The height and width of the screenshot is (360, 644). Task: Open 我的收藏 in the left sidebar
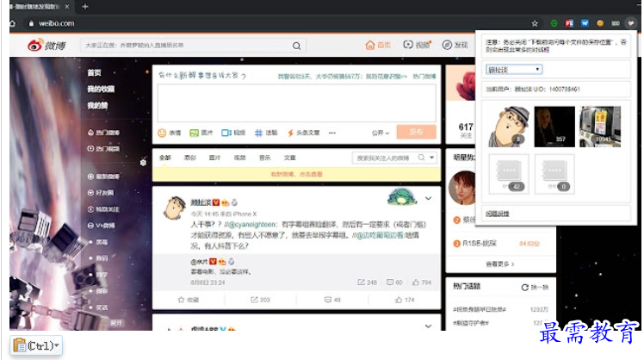point(101,90)
